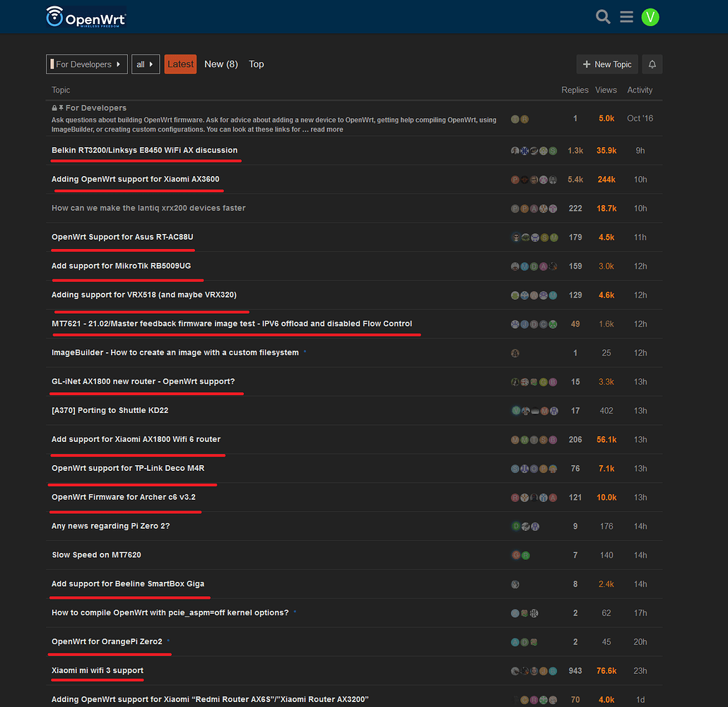728x707 pixels.
Task: Open the hamburger site menu
Action: (x=626, y=16)
